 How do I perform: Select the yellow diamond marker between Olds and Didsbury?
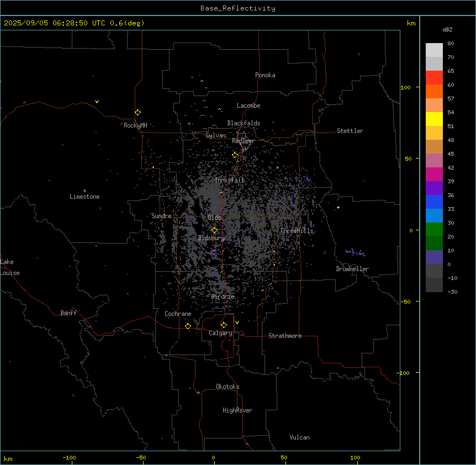(215, 230)
